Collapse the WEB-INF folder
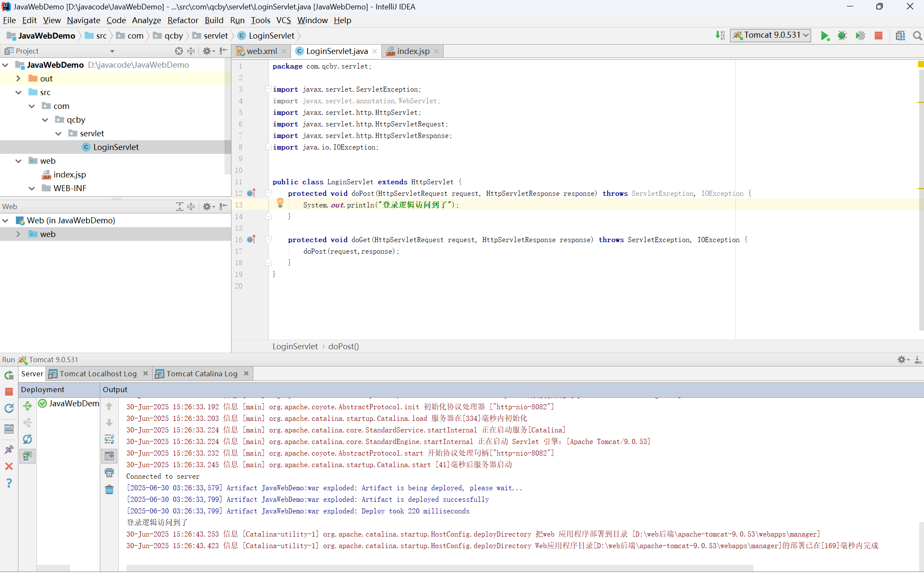The image size is (924, 573). (x=32, y=188)
